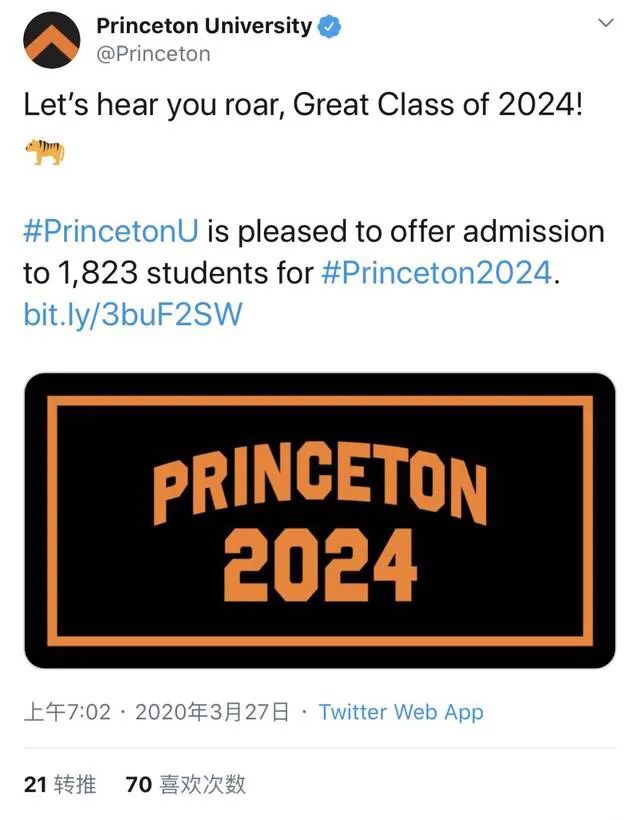Open the Princeton University display name
This screenshot has width=640, height=820.
point(204,26)
